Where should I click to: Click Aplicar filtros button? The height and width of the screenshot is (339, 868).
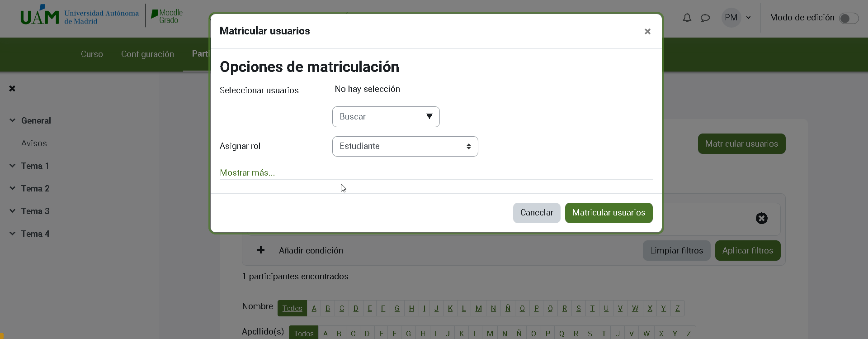(748, 250)
